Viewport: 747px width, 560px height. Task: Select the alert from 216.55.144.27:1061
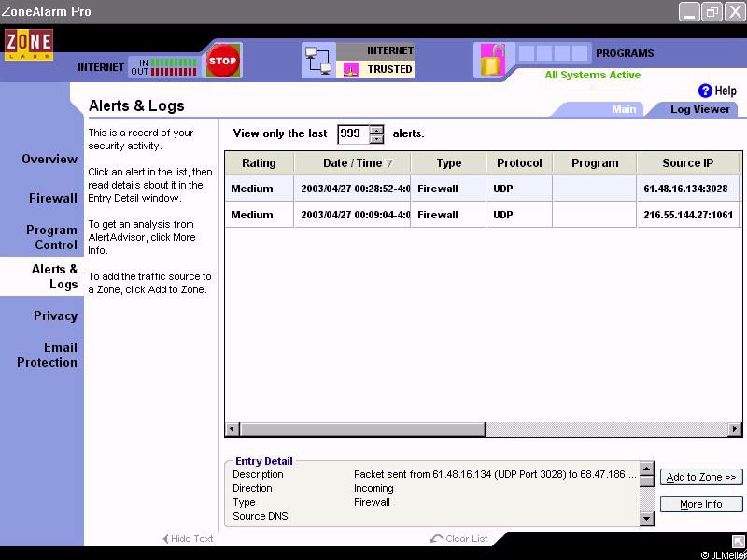[482, 215]
